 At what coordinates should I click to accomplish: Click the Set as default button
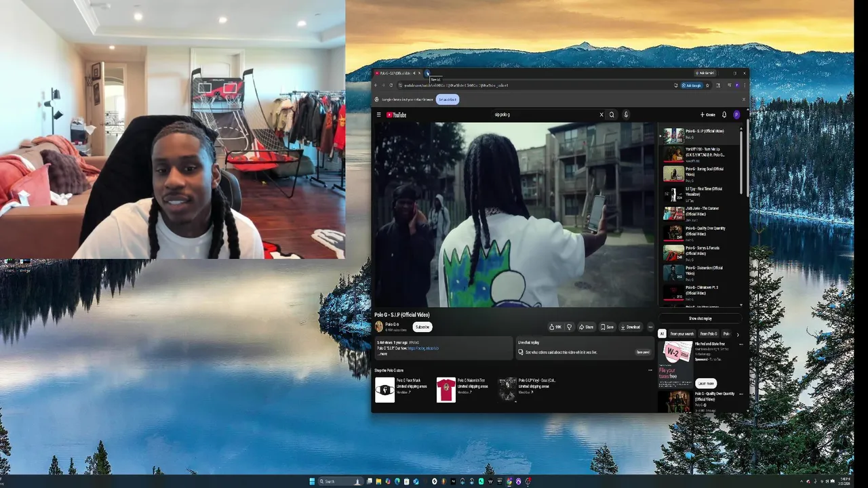tap(448, 100)
